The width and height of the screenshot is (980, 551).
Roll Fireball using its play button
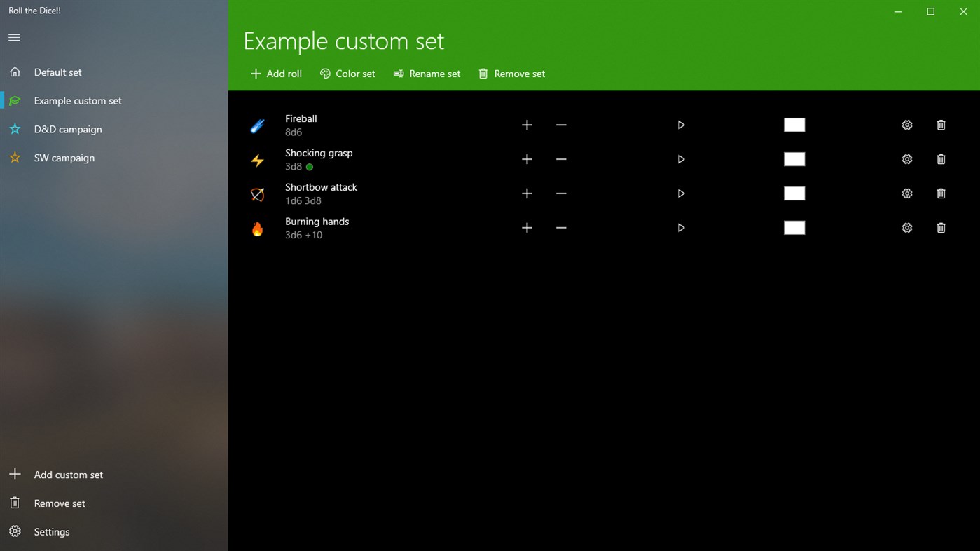pyautogui.click(x=680, y=125)
